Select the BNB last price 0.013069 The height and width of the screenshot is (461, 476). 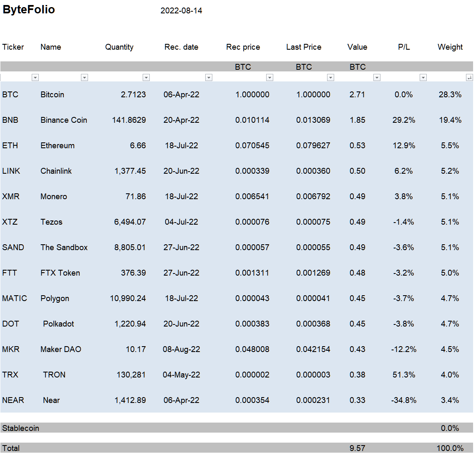point(313,120)
